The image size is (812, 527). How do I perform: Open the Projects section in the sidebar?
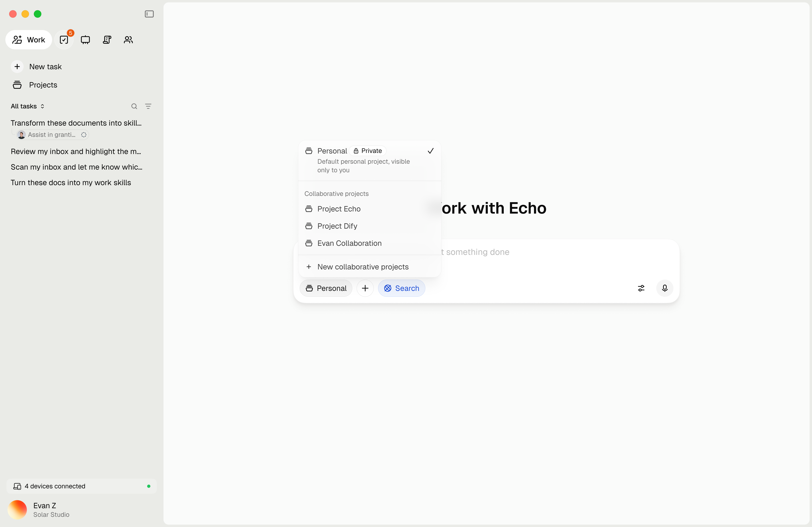tap(43, 85)
